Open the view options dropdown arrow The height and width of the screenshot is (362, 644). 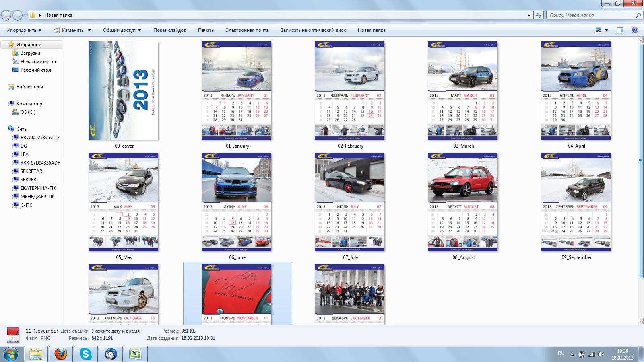607,30
